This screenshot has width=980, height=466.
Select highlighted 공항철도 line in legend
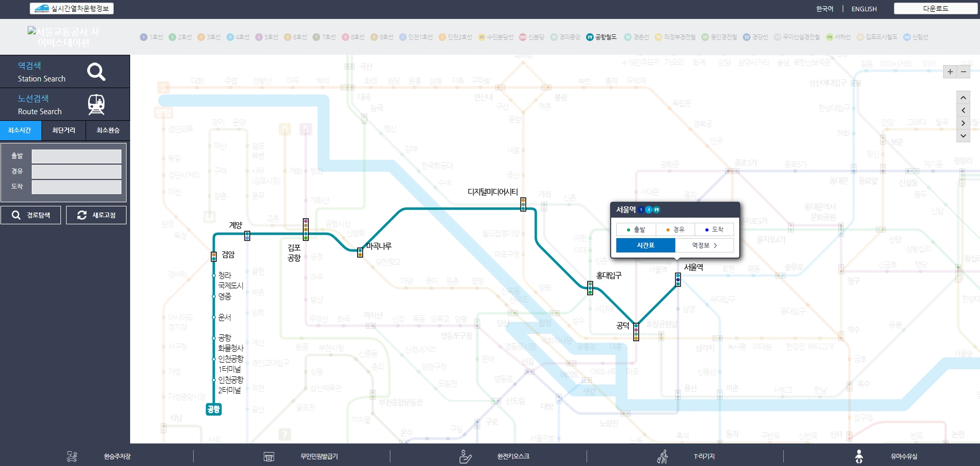[x=601, y=37]
